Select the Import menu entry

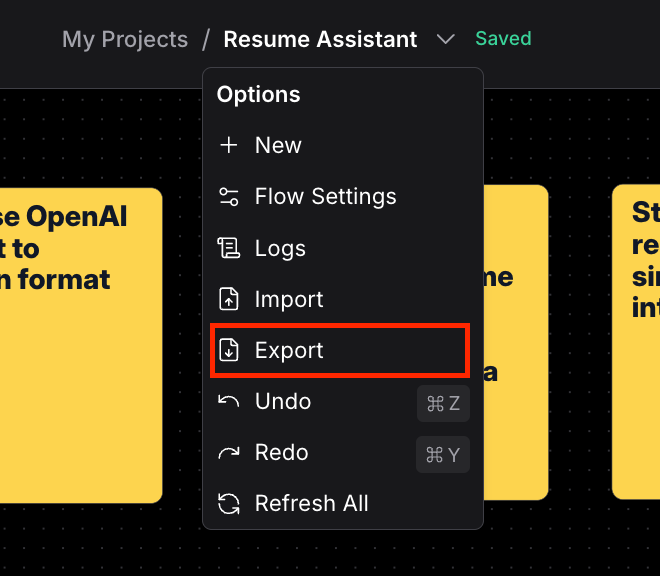pos(289,299)
